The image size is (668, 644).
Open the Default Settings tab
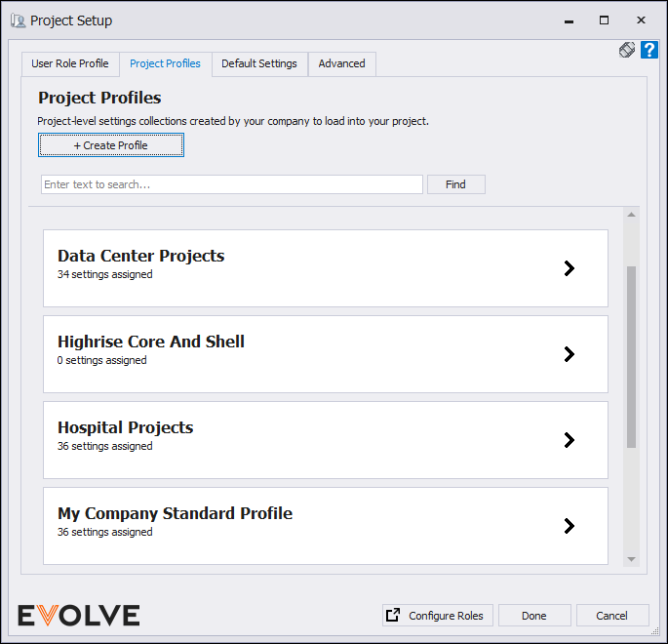pos(259,64)
